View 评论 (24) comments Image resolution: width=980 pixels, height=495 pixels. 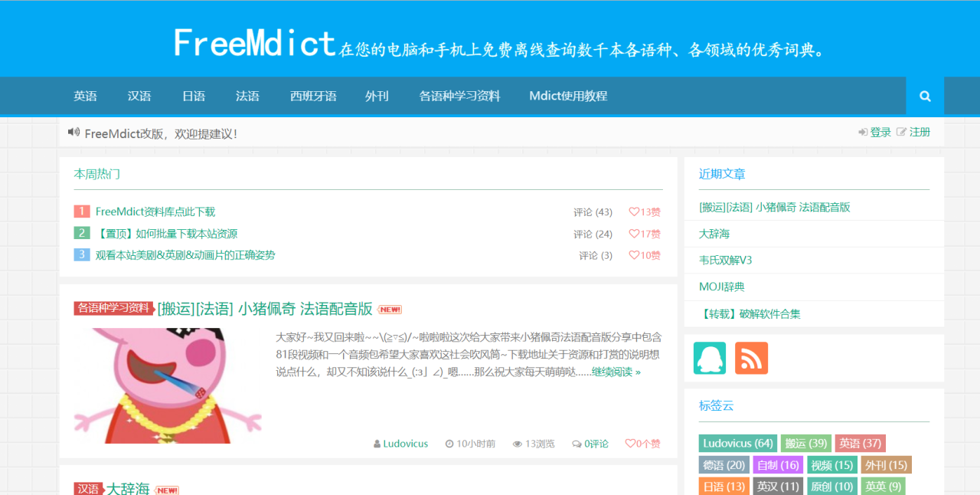[593, 234]
